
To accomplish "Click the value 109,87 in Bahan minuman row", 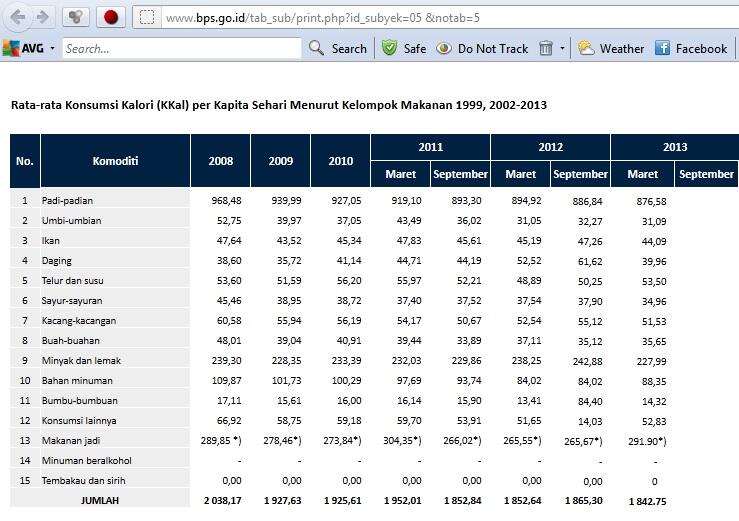I will click(x=226, y=380).
